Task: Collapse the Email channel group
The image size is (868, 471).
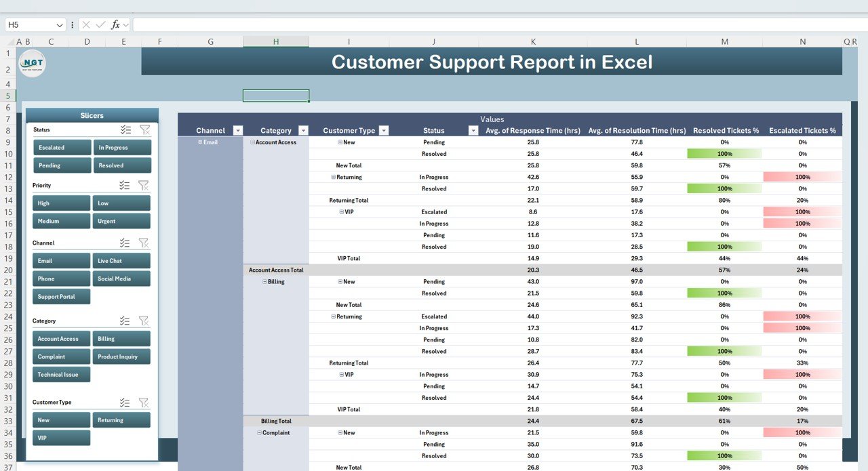Action: pos(200,142)
